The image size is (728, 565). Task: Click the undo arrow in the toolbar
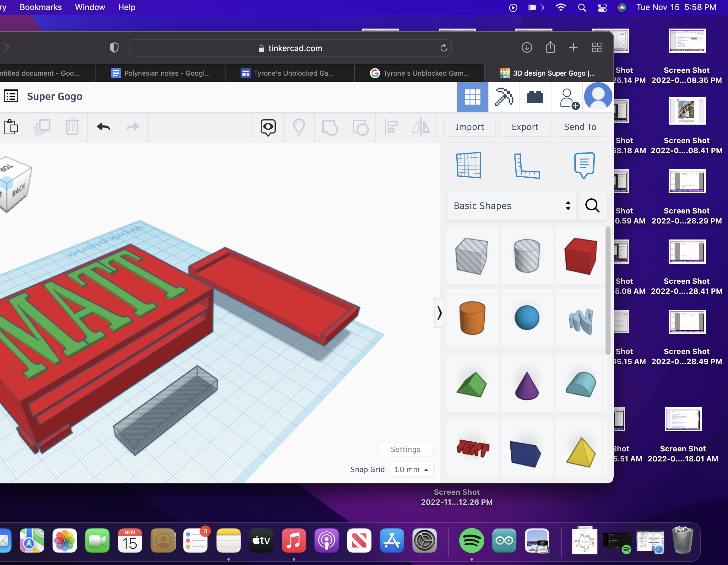(103, 127)
